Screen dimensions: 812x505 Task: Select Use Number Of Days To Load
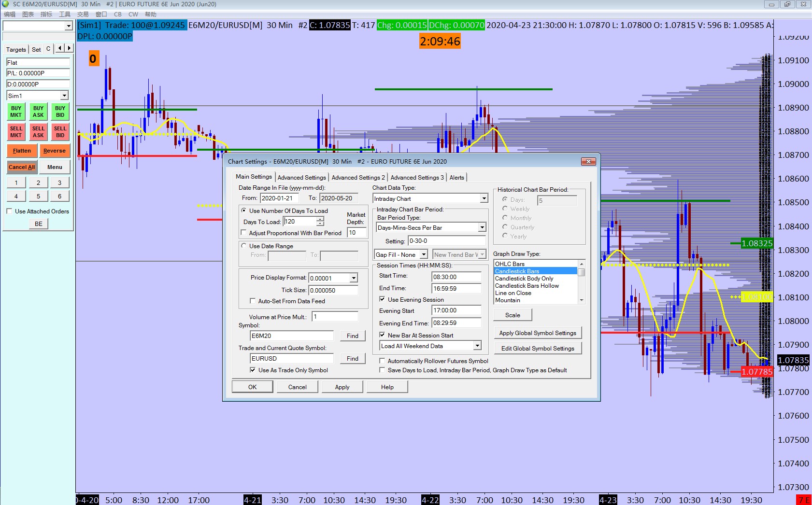(243, 210)
